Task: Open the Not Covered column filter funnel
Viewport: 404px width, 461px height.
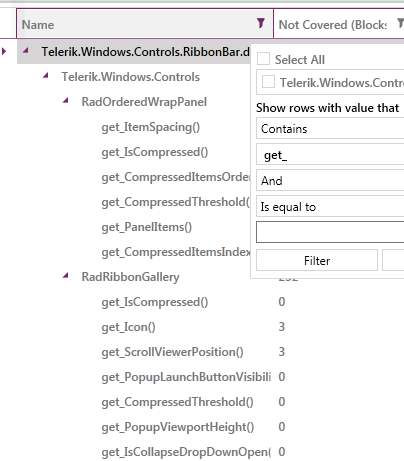Action: pyautogui.click(x=400, y=23)
